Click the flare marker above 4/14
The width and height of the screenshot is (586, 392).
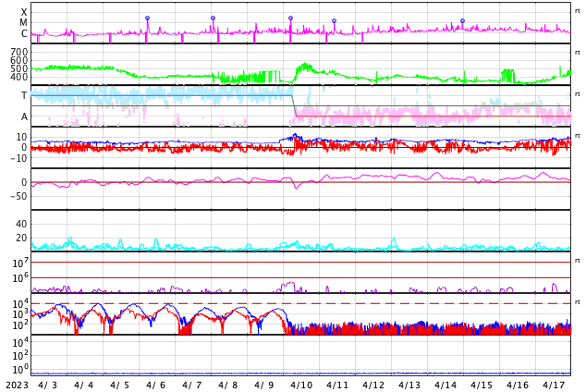(x=462, y=21)
